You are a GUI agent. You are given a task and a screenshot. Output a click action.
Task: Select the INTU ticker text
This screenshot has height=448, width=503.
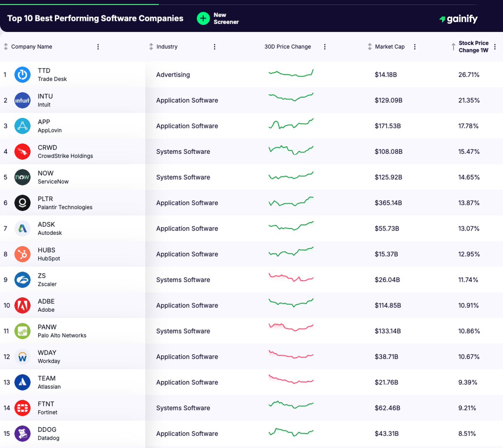pos(45,96)
